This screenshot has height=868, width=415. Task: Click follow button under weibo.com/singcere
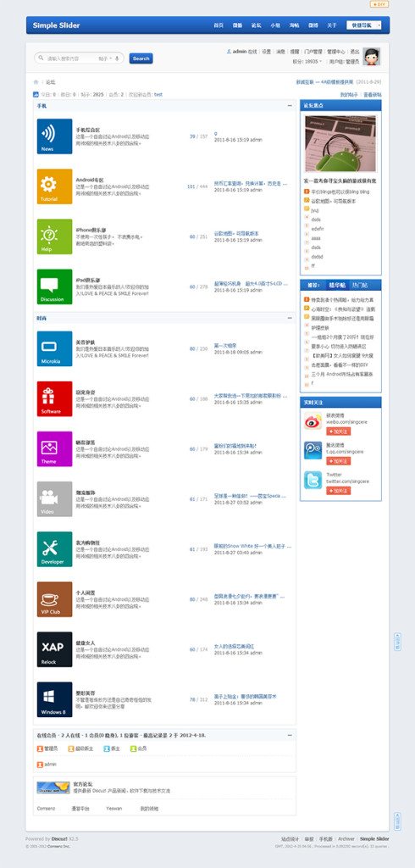coord(338,431)
